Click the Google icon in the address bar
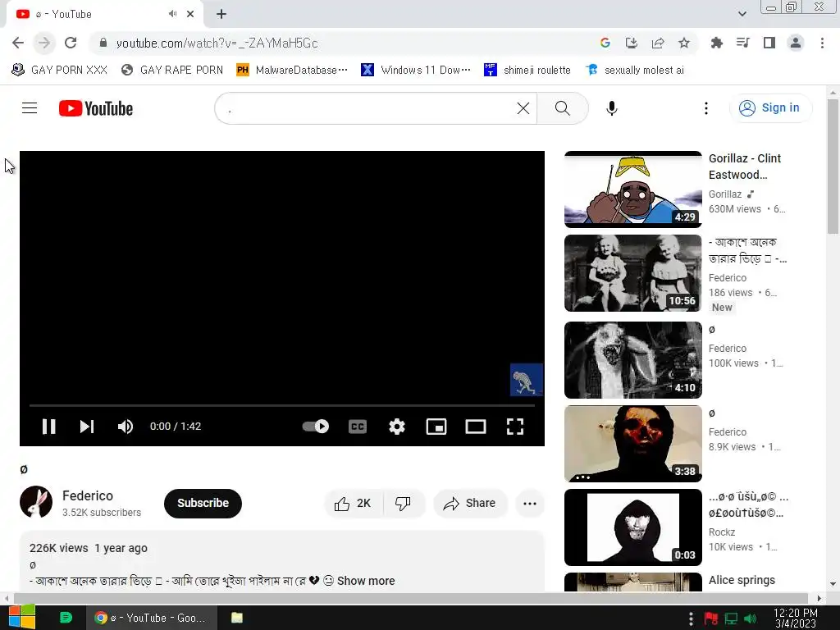 [x=605, y=43]
